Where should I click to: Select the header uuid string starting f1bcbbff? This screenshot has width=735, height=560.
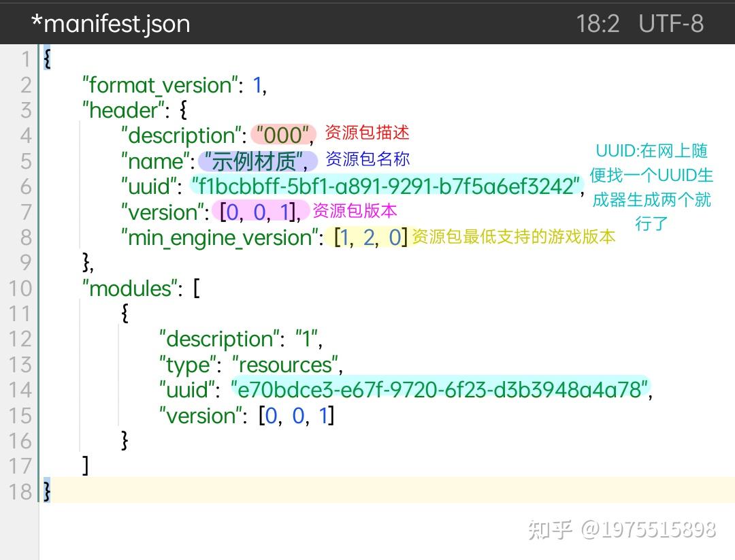click(387, 186)
